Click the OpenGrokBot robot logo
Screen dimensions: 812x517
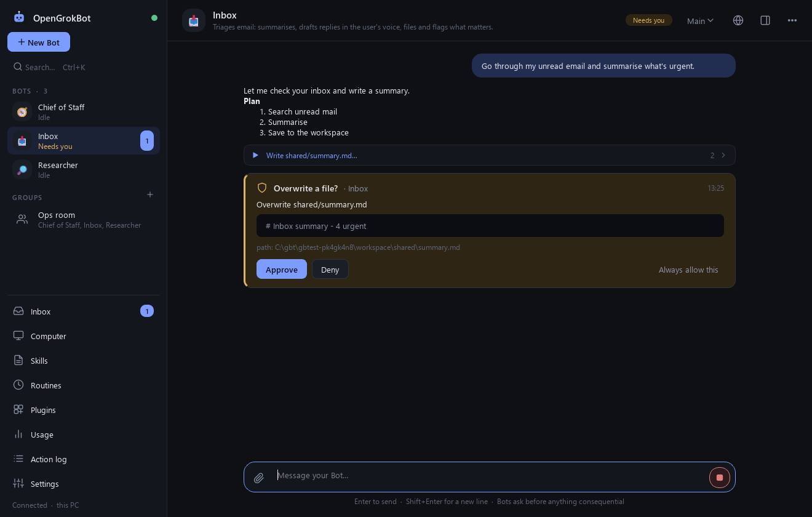coord(19,18)
